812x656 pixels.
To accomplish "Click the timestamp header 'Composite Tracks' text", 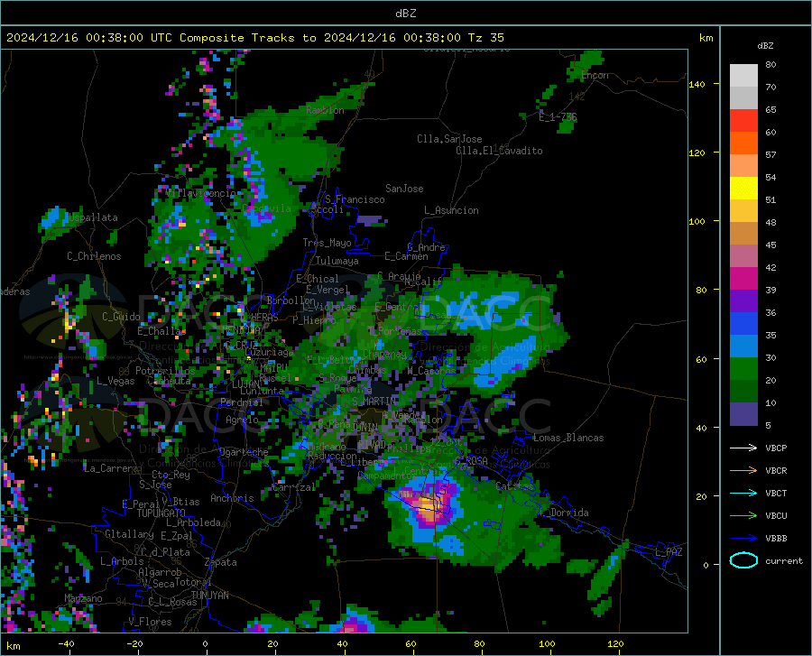I will click(237, 38).
